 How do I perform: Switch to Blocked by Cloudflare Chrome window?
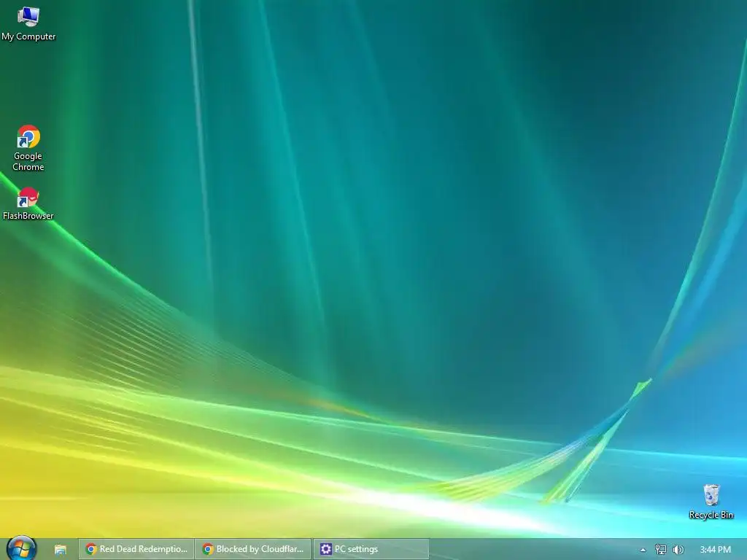tap(253, 549)
